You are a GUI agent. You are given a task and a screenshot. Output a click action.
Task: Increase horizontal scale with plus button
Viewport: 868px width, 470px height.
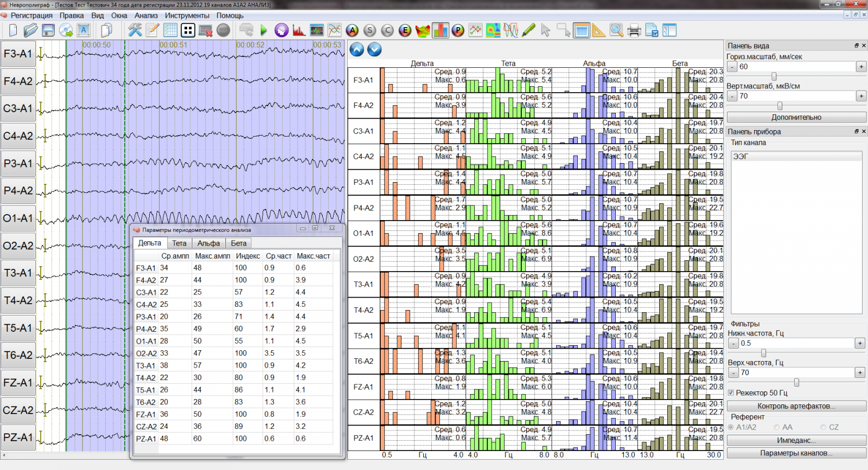click(861, 67)
